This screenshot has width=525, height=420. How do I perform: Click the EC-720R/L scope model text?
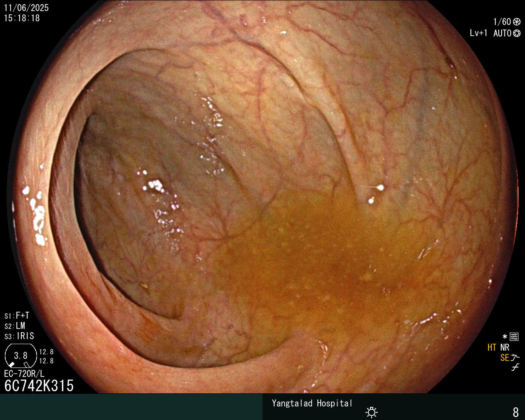[x=24, y=374]
